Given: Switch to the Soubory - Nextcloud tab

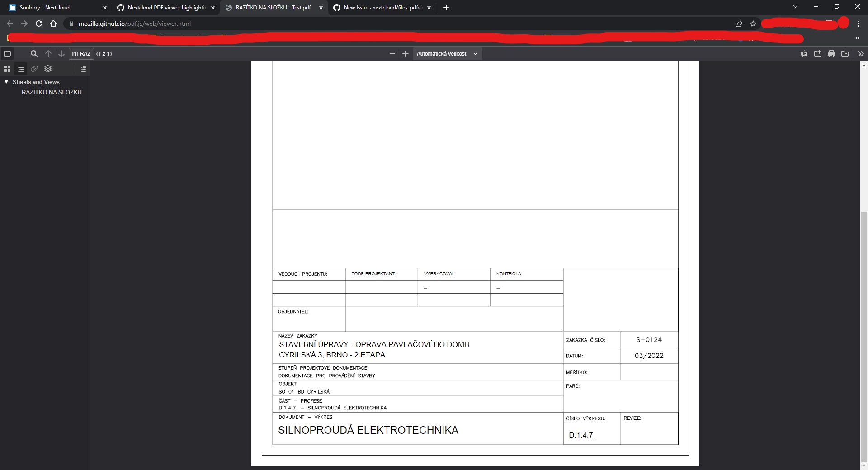Looking at the screenshot, I should [54, 8].
